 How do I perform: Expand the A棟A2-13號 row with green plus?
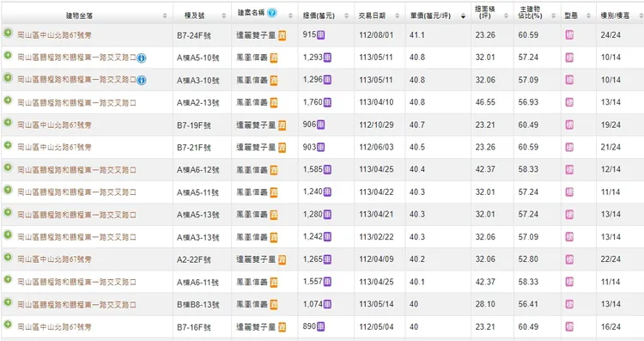[x=8, y=100]
